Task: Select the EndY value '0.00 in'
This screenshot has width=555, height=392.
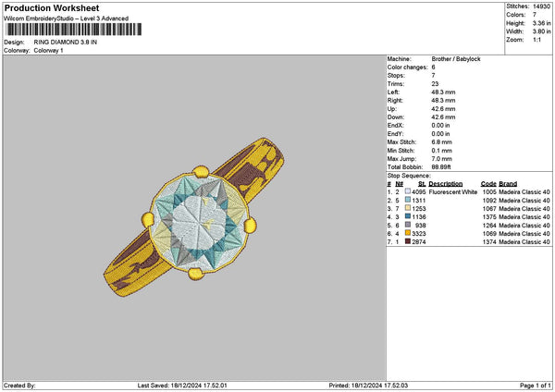Action: coord(440,134)
